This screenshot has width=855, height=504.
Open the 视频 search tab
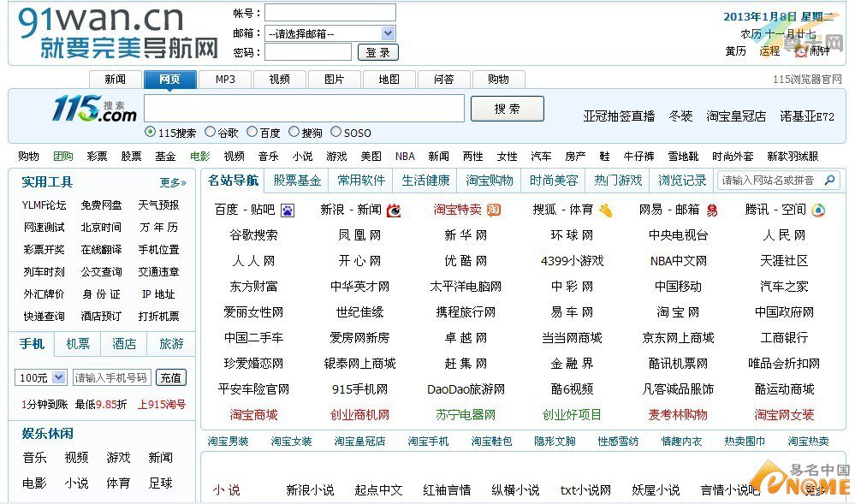(280, 80)
